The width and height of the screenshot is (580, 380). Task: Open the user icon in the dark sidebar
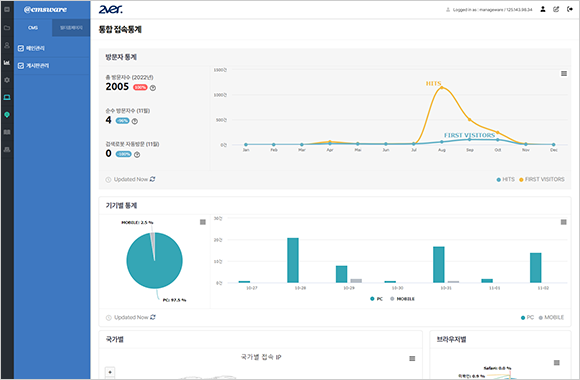pos(7,45)
